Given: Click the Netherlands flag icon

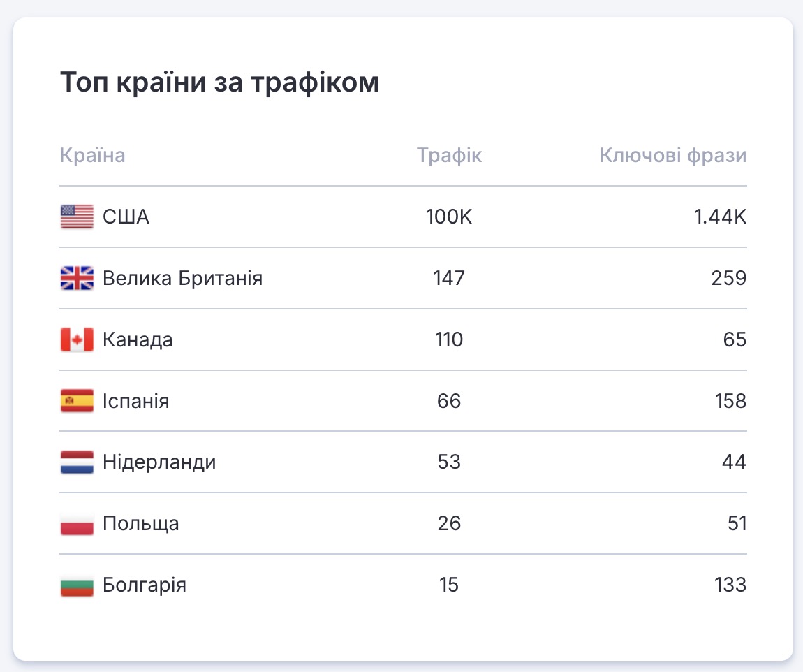Looking at the screenshot, I should [x=77, y=462].
